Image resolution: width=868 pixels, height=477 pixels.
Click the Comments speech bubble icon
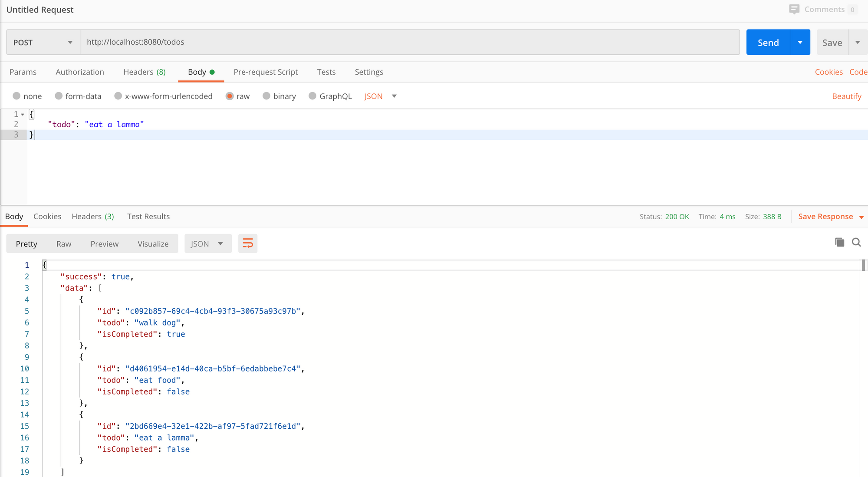[x=794, y=10]
